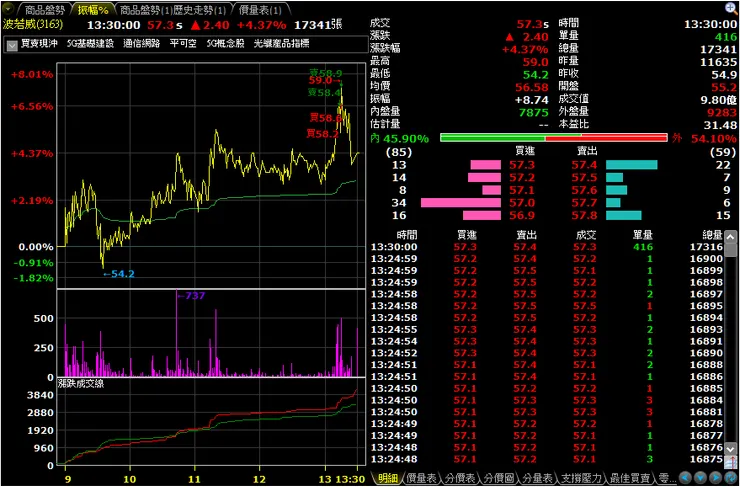This screenshot has height=487, width=740.
Task: Click the teal ask bar for price 57.4
Action: [x=631, y=165]
